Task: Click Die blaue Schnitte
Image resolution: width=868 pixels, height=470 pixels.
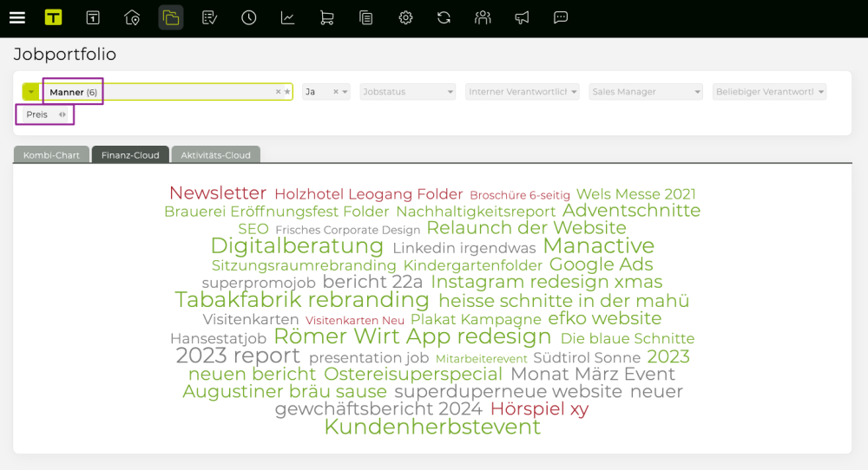Action: (628, 338)
